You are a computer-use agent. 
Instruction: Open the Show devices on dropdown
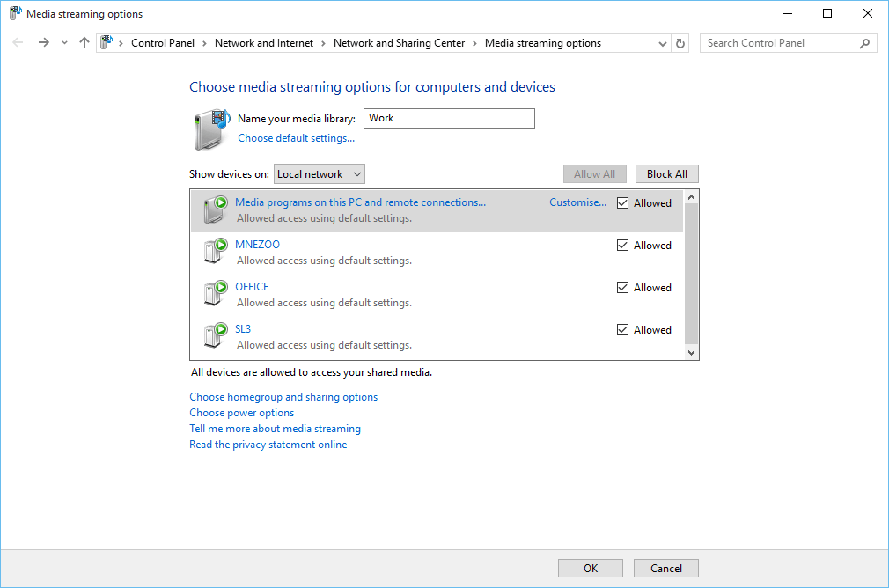320,174
